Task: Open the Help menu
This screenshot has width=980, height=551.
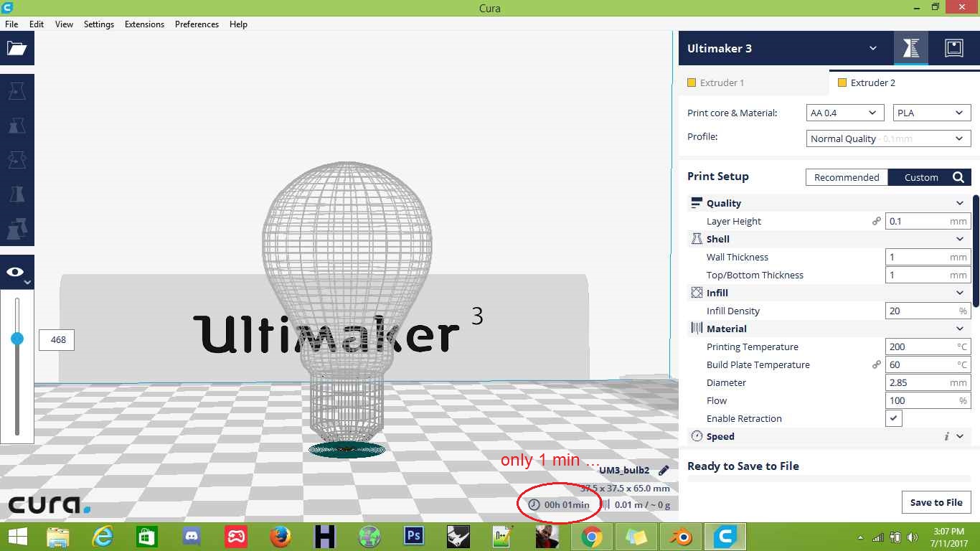Action: pos(238,24)
